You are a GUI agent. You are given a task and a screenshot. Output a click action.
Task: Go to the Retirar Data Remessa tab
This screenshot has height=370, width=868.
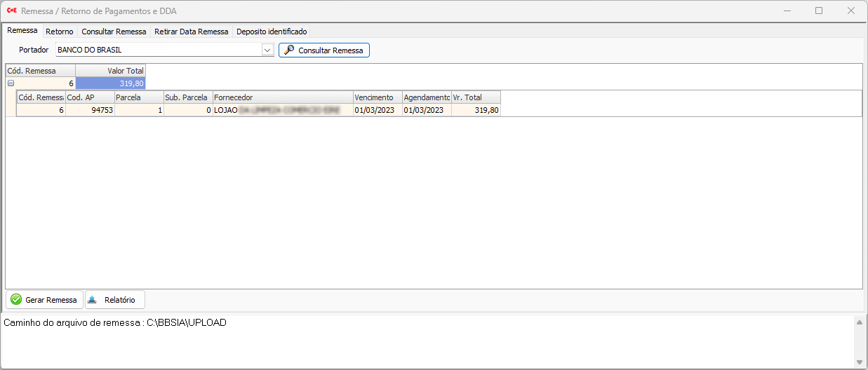(x=191, y=32)
